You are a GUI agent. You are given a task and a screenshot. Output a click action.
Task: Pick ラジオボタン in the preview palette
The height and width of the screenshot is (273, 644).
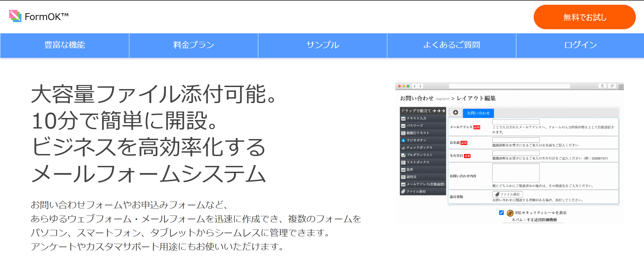click(x=423, y=140)
